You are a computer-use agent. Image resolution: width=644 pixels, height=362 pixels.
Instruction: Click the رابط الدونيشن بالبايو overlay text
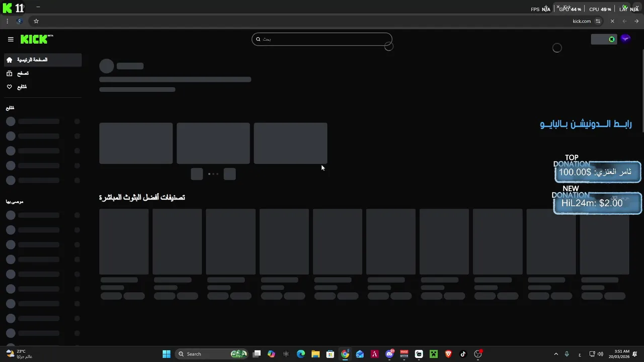[586, 124]
